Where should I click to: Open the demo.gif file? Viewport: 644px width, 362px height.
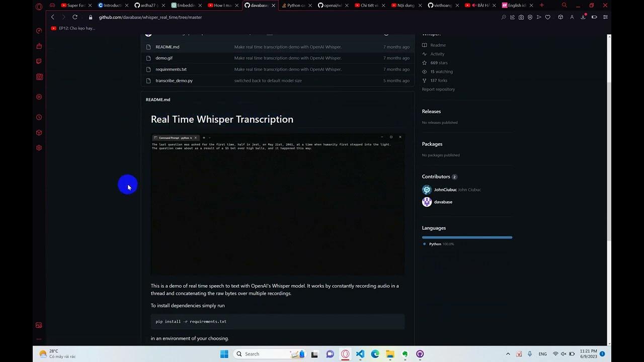click(164, 58)
